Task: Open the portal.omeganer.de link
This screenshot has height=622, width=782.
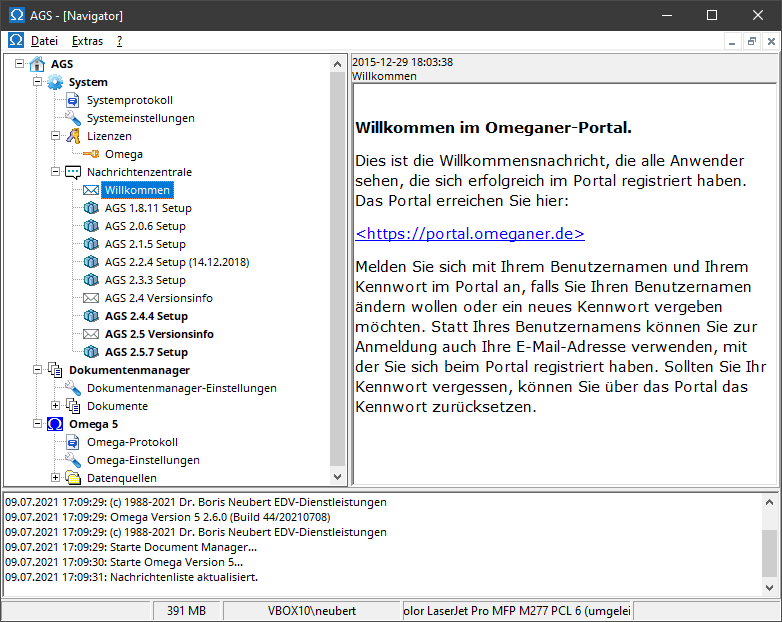Action: (x=470, y=233)
